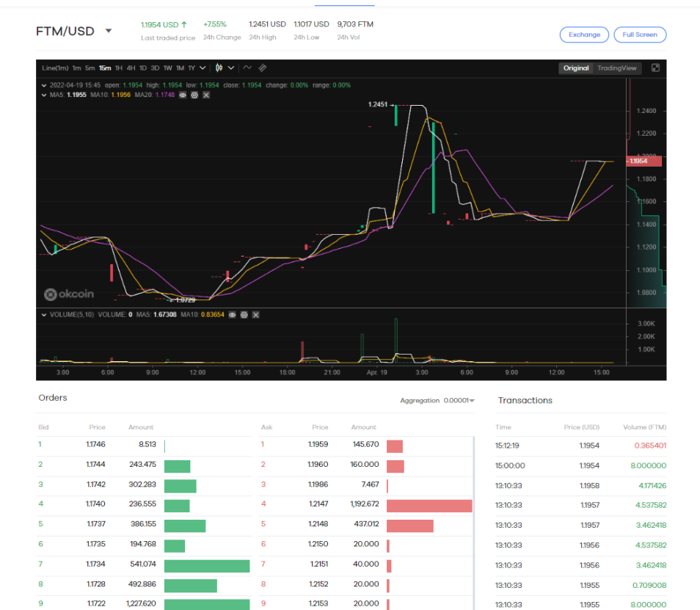
Task: Click transaction price 1.1958
Action: tap(589, 486)
